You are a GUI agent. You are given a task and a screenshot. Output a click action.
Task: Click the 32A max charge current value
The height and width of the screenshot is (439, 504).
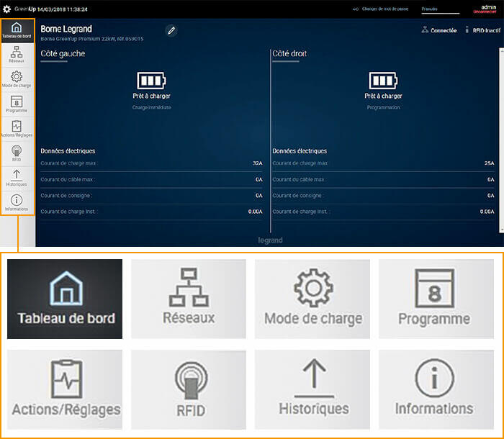(x=258, y=163)
